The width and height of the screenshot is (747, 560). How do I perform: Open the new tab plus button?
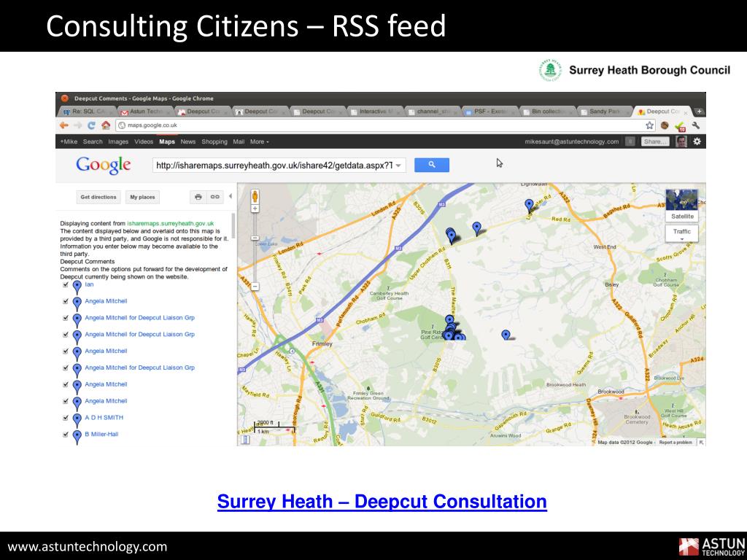[x=699, y=112]
